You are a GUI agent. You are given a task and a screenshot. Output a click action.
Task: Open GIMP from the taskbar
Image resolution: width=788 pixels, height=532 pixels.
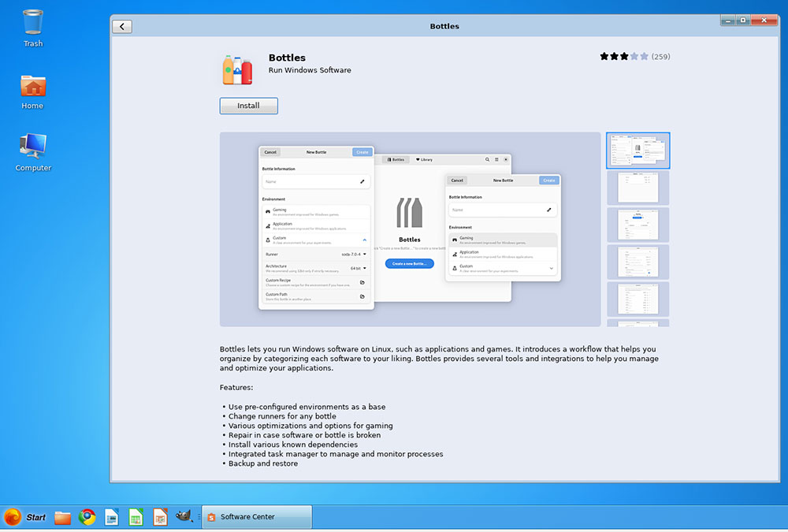(184, 517)
